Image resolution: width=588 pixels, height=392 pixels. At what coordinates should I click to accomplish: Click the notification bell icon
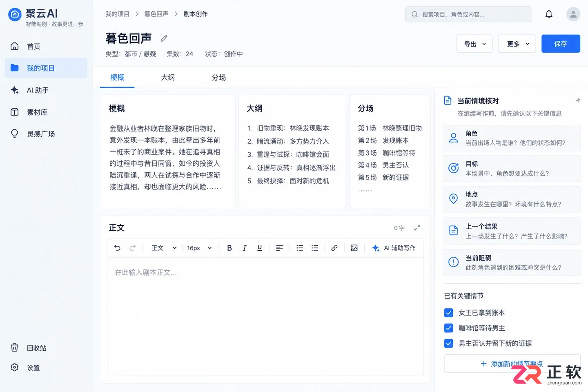(549, 14)
